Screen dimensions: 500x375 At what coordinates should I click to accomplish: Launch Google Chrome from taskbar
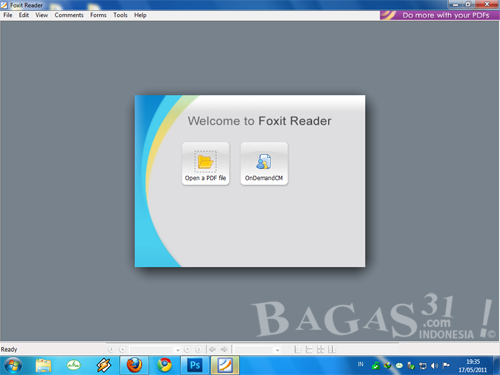(x=165, y=366)
